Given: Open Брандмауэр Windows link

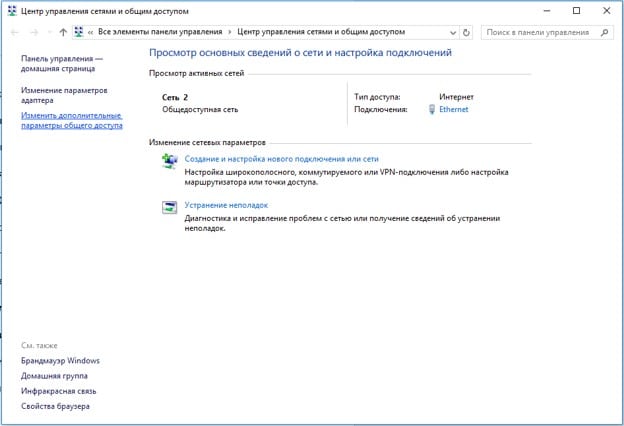Looking at the screenshot, I should pyautogui.click(x=60, y=361).
